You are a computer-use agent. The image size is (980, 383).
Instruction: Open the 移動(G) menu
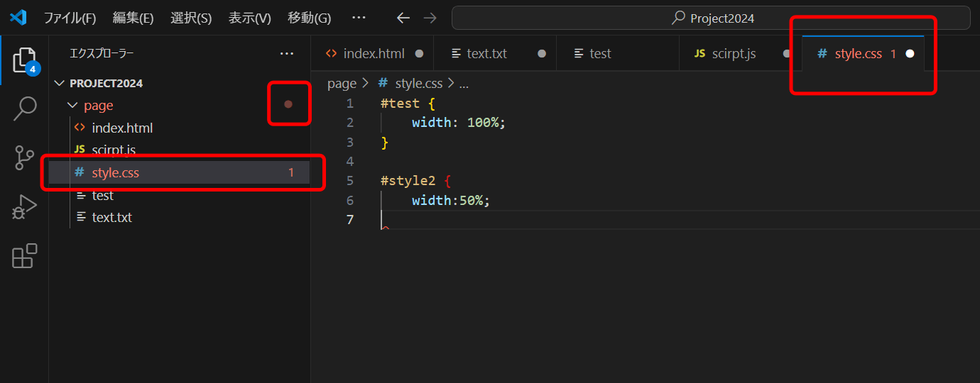309,18
